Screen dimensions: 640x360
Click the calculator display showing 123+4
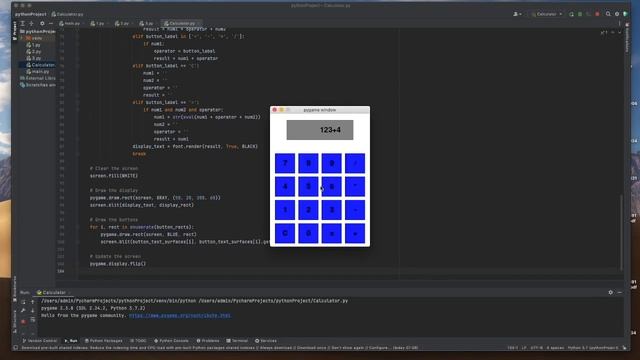click(320, 130)
